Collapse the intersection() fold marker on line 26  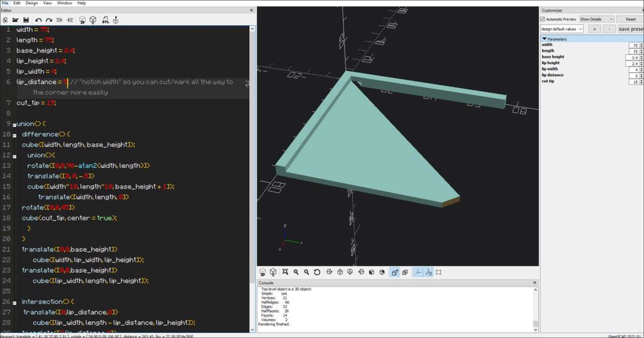[x=15, y=303]
